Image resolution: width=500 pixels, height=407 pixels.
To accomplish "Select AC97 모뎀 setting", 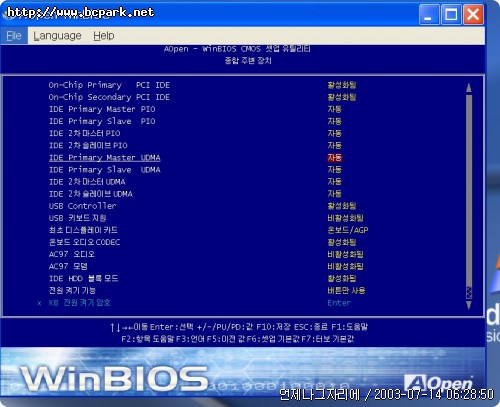I will [x=68, y=266].
